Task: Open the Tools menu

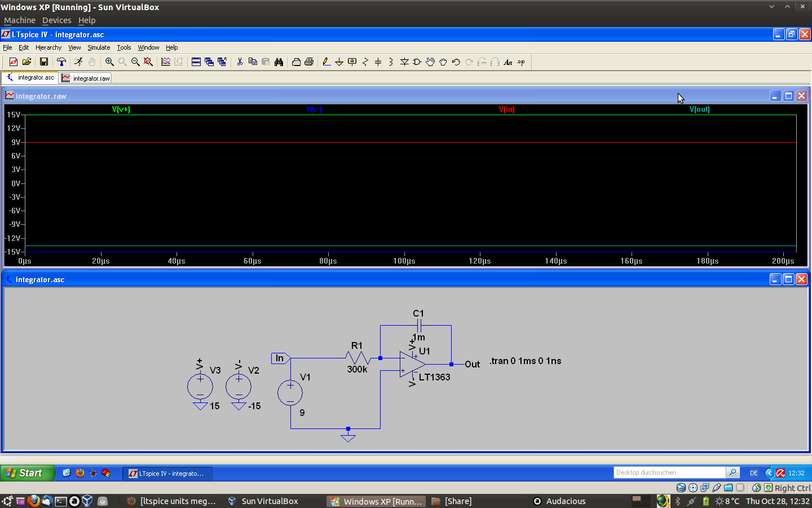Action: pyautogui.click(x=124, y=47)
